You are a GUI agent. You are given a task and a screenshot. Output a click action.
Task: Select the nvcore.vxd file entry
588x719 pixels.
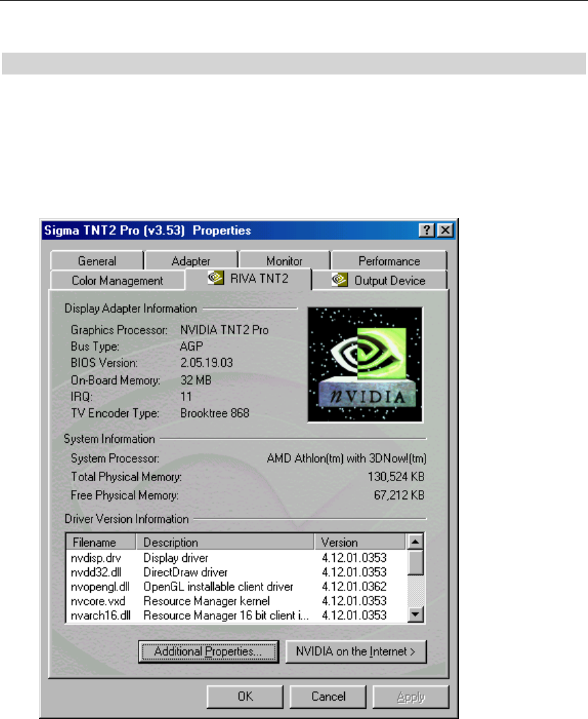pyautogui.click(x=98, y=601)
